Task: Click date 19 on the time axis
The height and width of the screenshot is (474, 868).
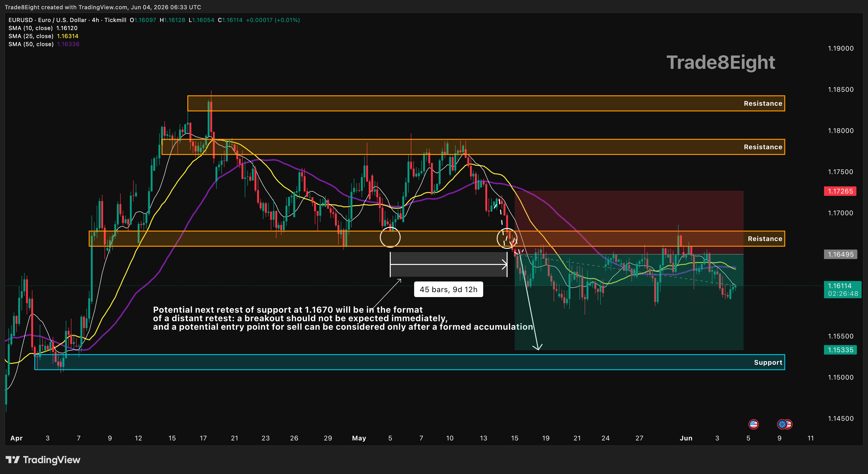Action: point(546,438)
